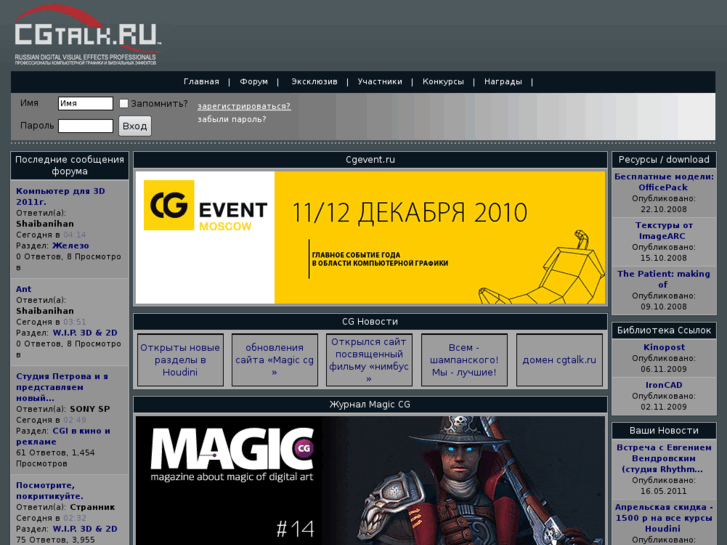Viewport: 727px width, 545px height.
Task: Open news Открыты новые разделы в Houdini
Action: coord(180,360)
